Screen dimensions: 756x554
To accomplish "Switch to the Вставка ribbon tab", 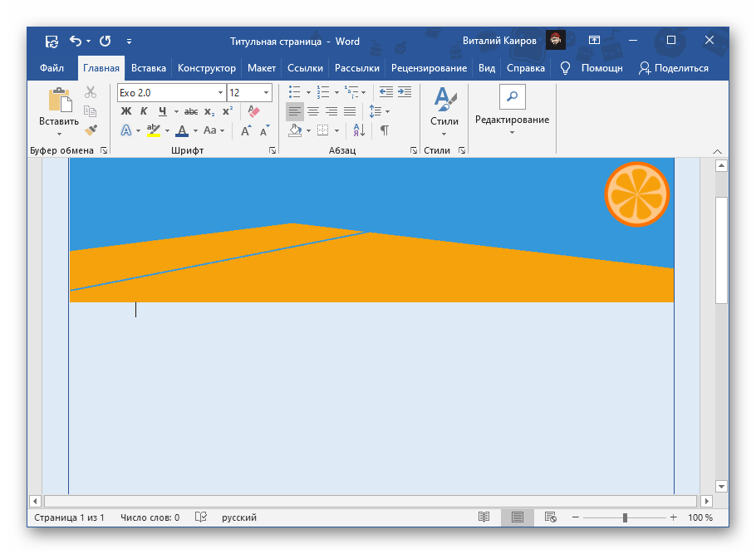I will pyautogui.click(x=148, y=68).
